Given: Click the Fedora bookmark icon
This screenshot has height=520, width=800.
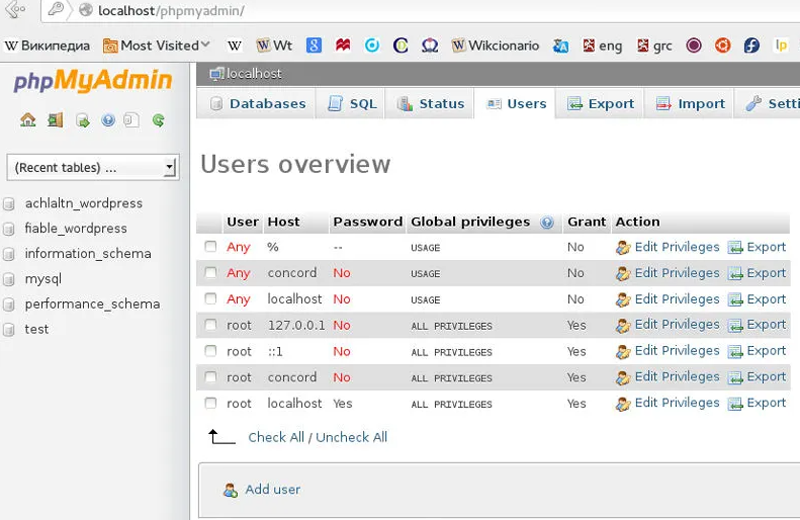Looking at the screenshot, I should (x=752, y=45).
